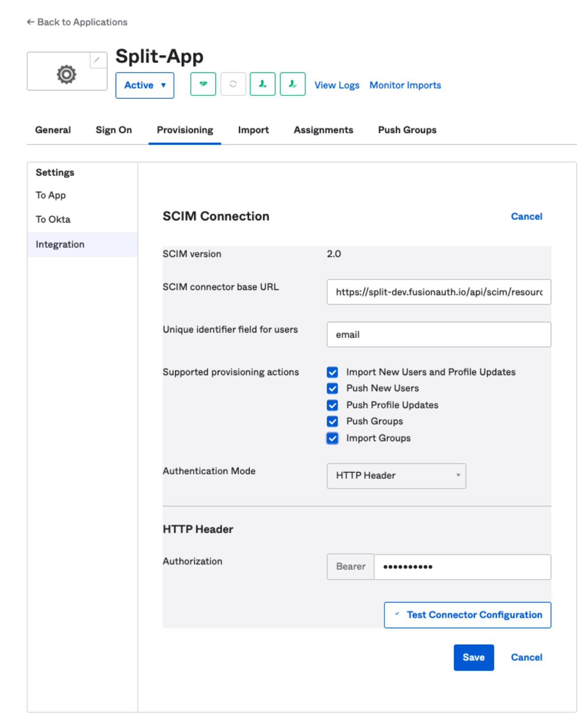The height and width of the screenshot is (720, 588).
Task: Select To Okta in Settings sidebar
Action: click(x=53, y=219)
